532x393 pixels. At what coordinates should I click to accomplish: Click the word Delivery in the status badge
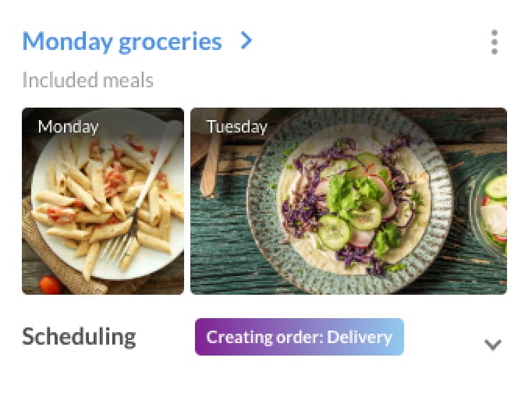[359, 337]
